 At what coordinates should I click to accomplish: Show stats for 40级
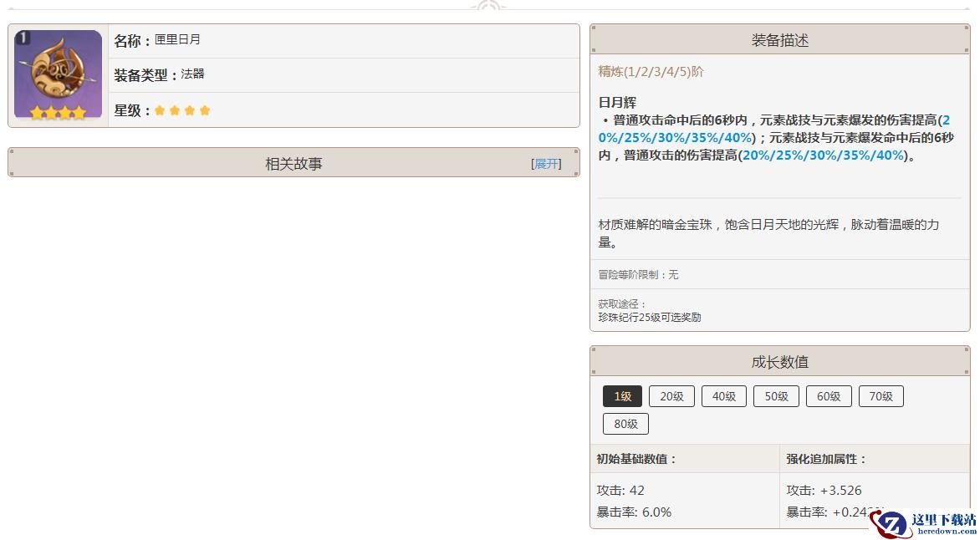[723, 396]
